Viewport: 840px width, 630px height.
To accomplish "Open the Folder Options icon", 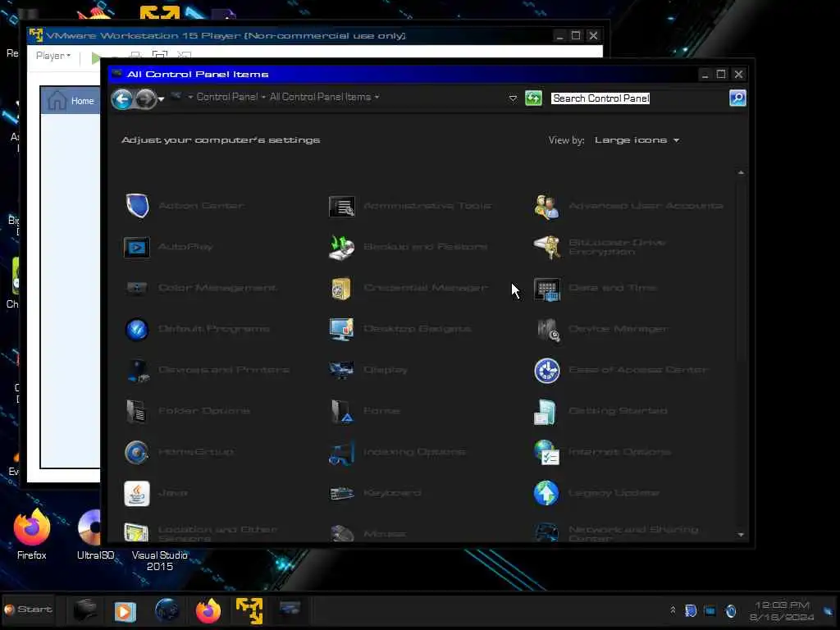I will click(x=137, y=412).
